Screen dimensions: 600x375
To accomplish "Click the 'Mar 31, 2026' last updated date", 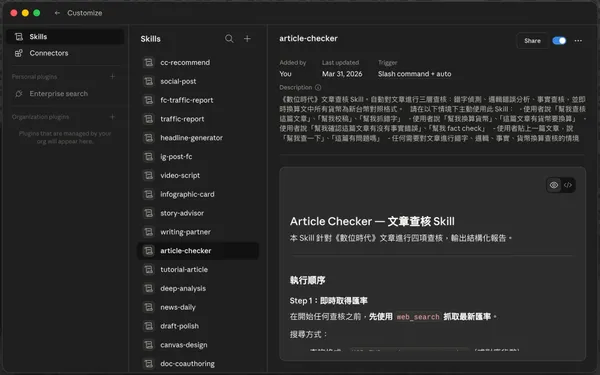I will (x=342, y=74).
